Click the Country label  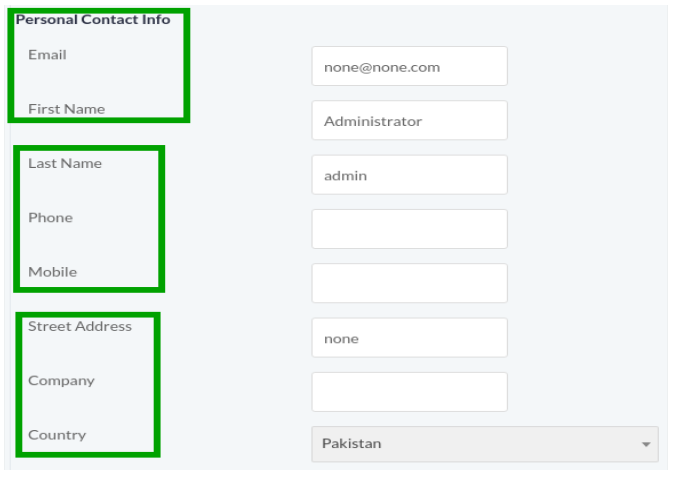pyautogui.click(x=57, y=435)
